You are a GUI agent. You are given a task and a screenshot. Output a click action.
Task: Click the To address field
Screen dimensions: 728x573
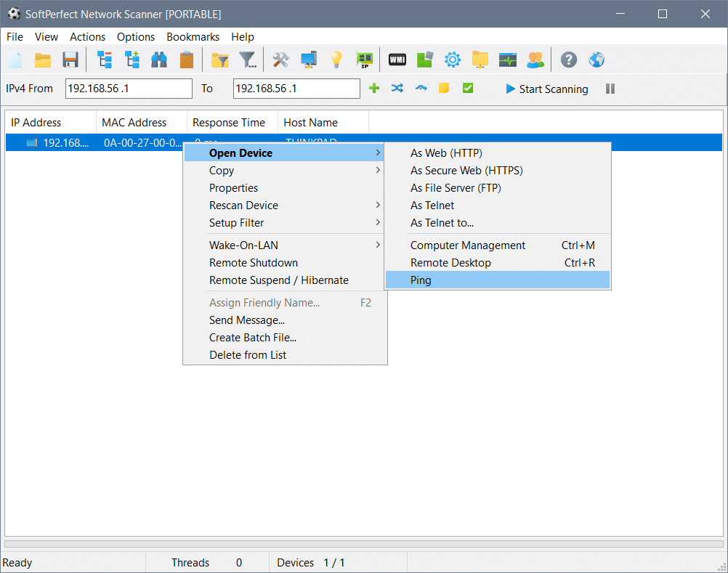pos(296,88)
